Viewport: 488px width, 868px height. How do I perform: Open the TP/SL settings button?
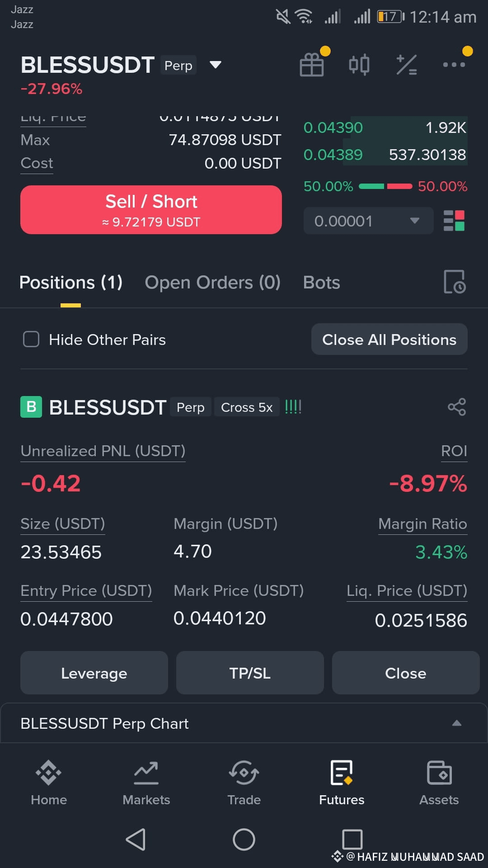250,673
